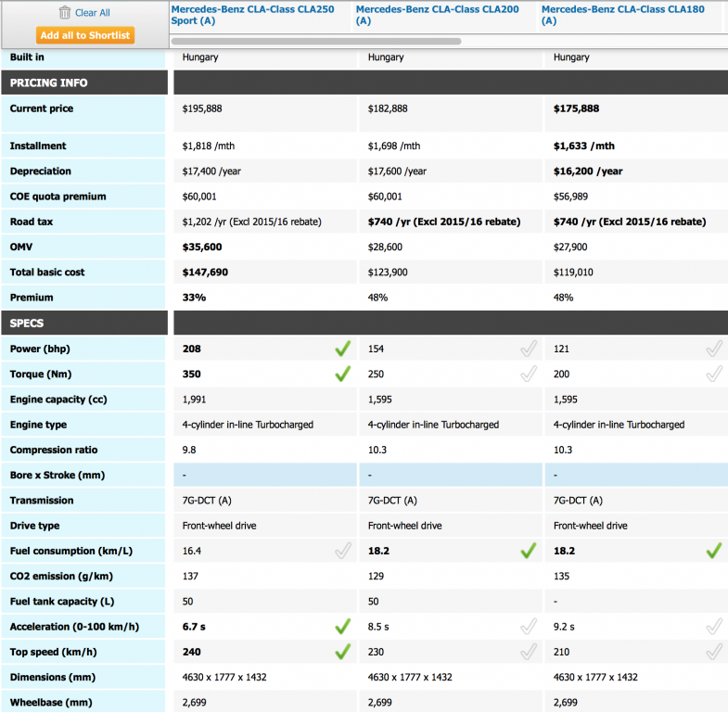Click the CO2 emission (g/km) label

click(x=61, y=576)
